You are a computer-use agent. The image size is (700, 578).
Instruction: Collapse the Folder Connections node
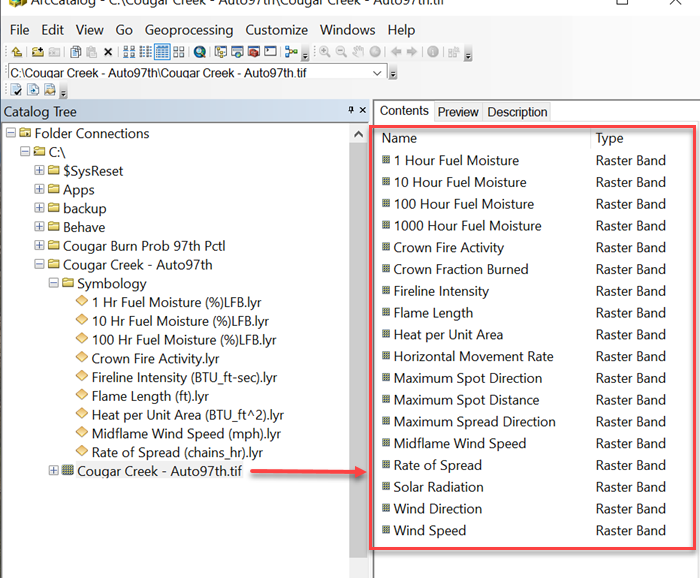coord(11,133)
